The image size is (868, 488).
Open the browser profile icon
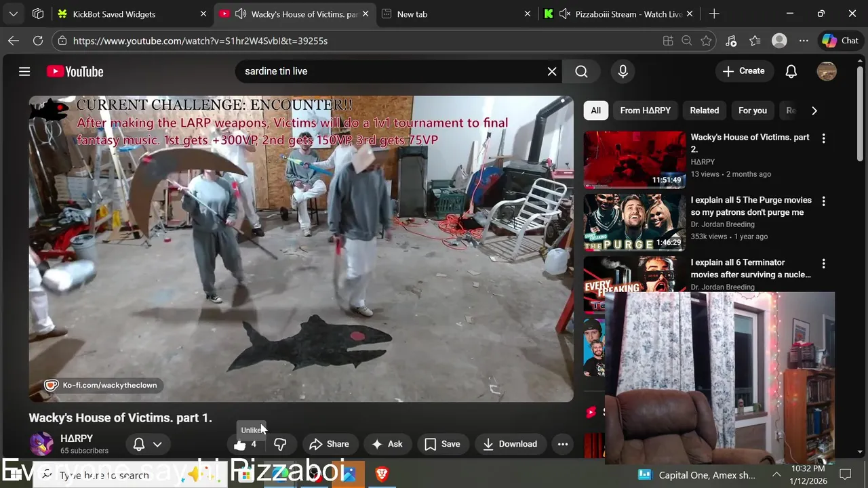pos(779,41)
